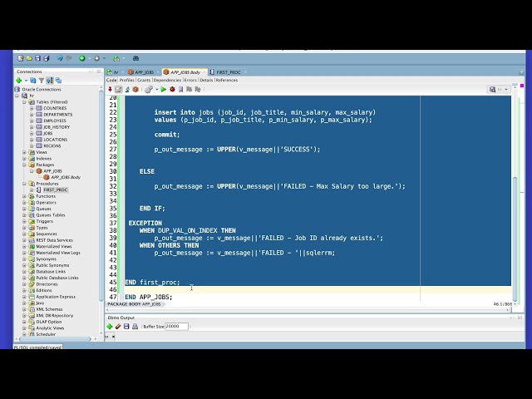Screen dimensions: 532x399
Task: Open the SQL Worksheet icon
Action: 116,58
